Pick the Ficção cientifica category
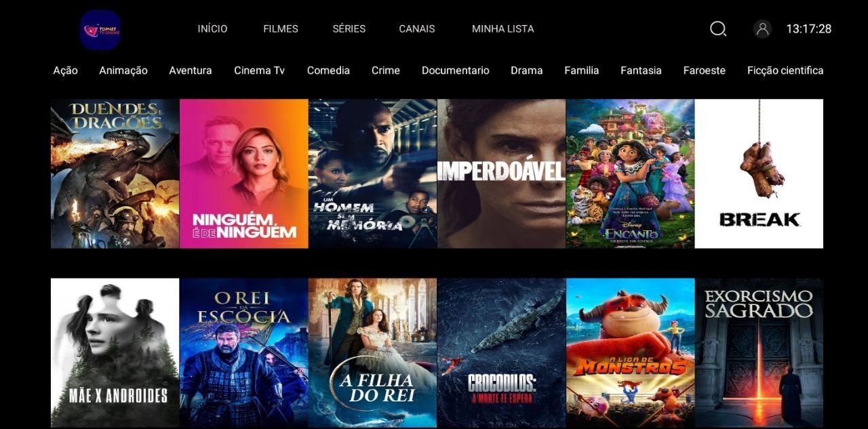The width and height of the screenshot is (868, 429). (x=785, y=70)
